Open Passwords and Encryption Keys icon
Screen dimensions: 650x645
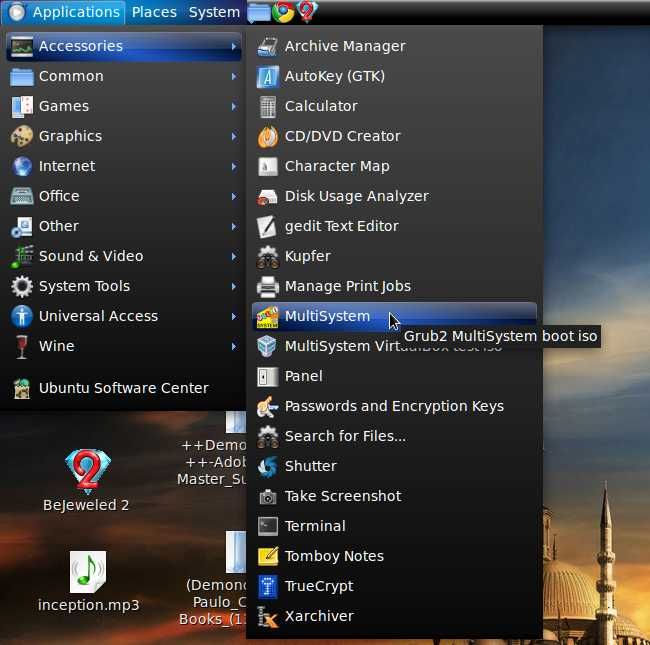click(x=267, y=406)
